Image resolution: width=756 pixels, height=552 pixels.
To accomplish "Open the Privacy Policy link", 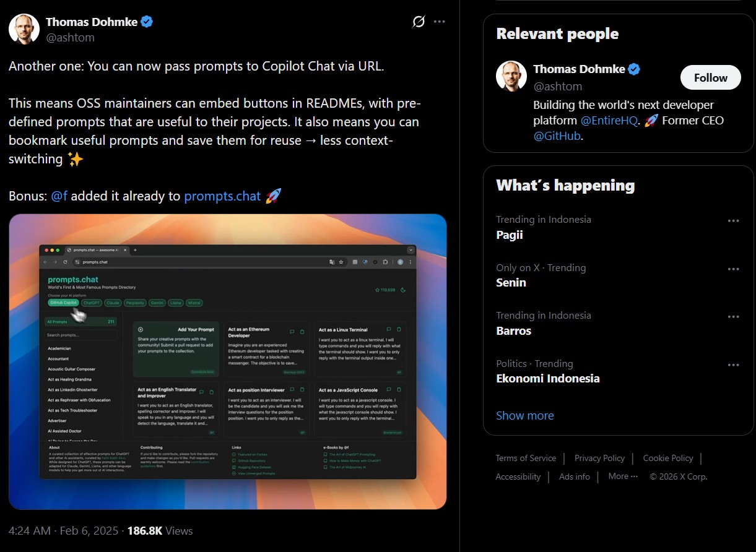I will point(599,458).
